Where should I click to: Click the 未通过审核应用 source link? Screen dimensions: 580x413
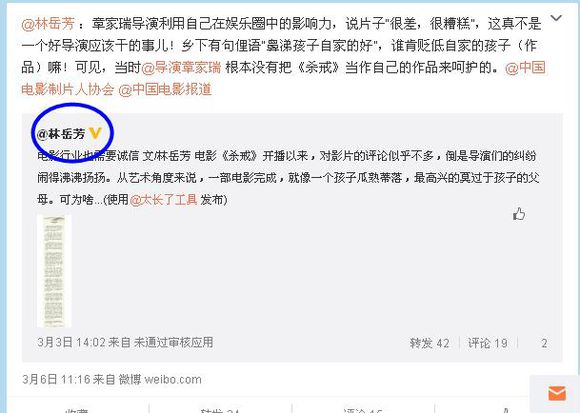[173, 342]
